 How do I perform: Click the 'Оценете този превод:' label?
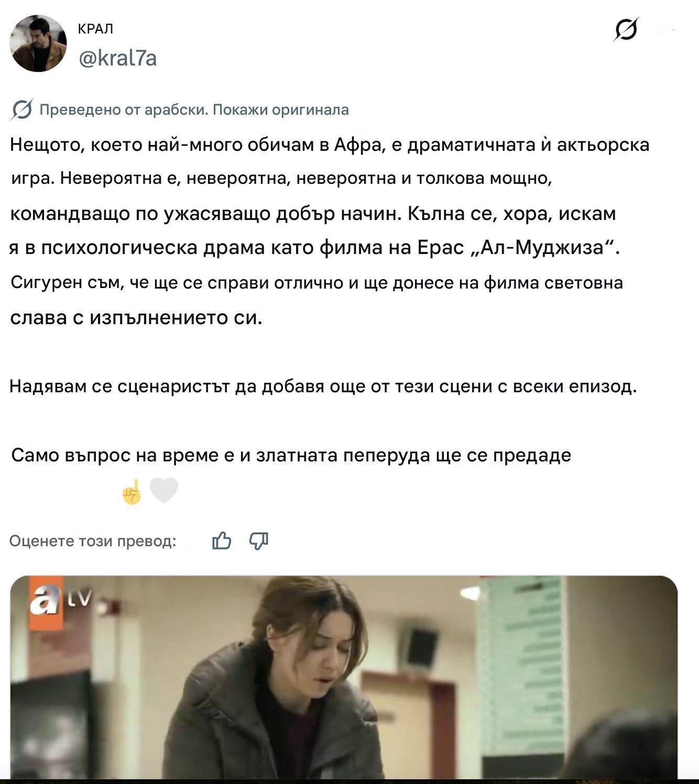tap(93, 541)
